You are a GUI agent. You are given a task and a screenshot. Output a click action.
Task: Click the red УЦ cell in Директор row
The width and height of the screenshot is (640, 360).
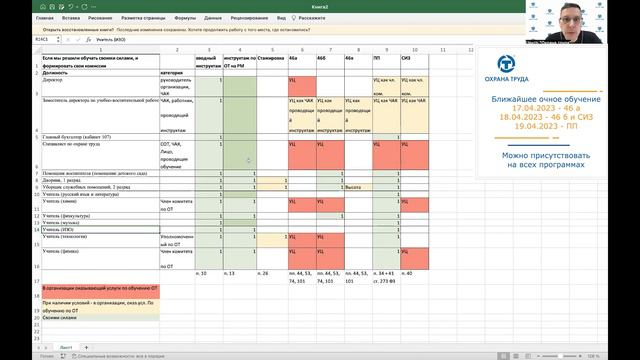(302, 87)
